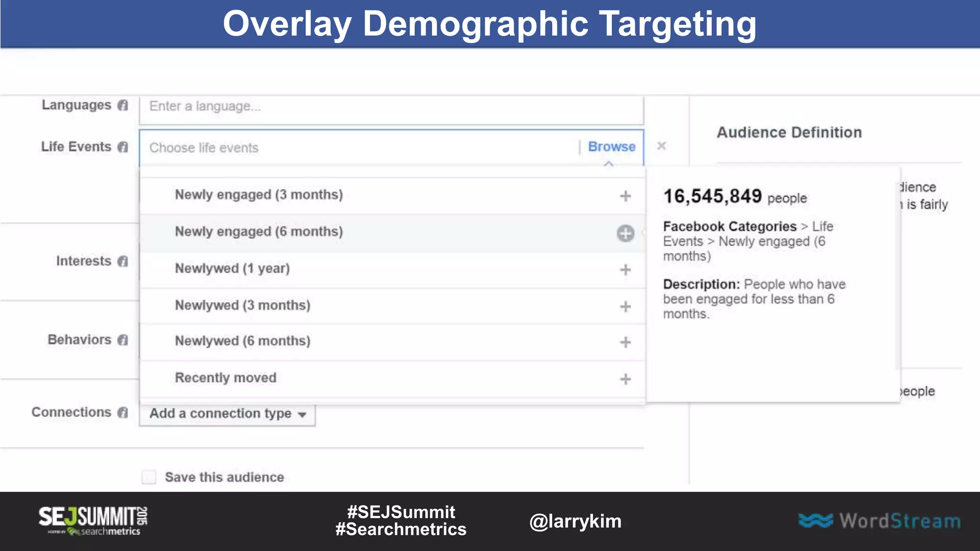Click the Behaviors info help icon

(x=123, y=340)
